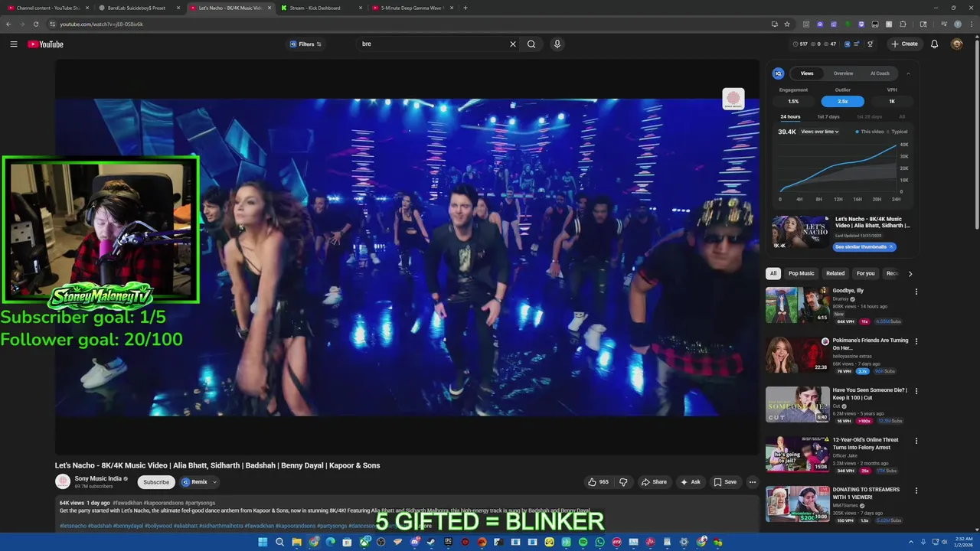Open the Sony Music India channel link
Viewport: 980px width, 551px height.
98,479
